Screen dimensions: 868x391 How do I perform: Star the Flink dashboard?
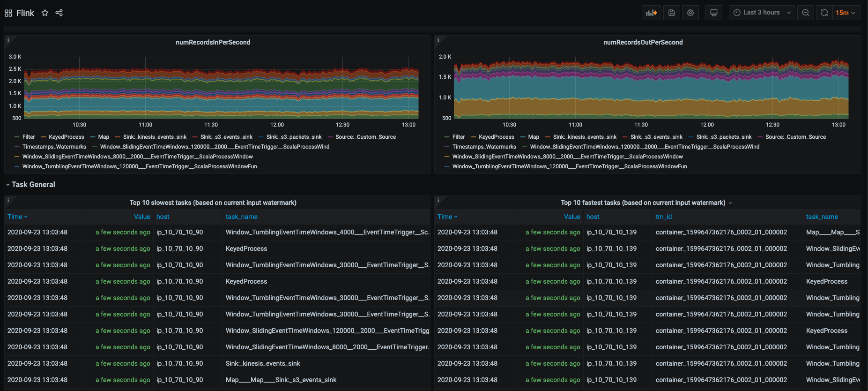point(45,13)
